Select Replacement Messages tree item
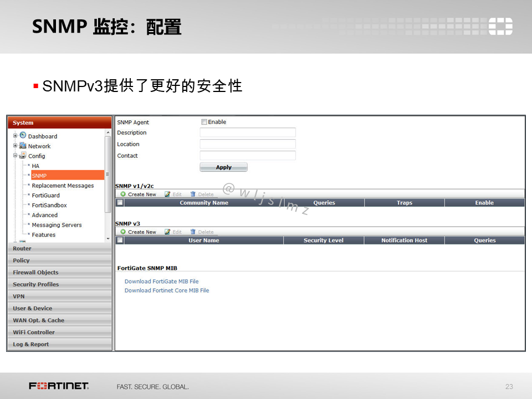This screenshot has height=399, width=532. point(63,186)
